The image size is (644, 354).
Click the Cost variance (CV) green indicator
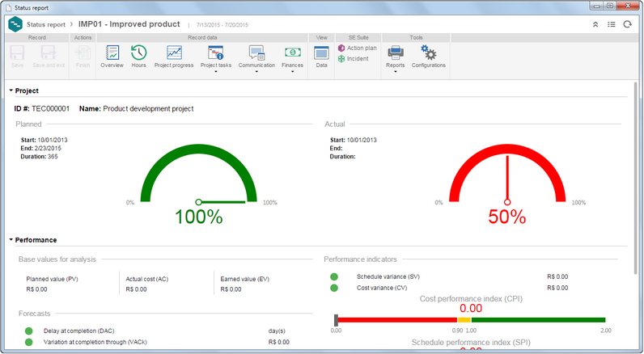click(334, 288)
